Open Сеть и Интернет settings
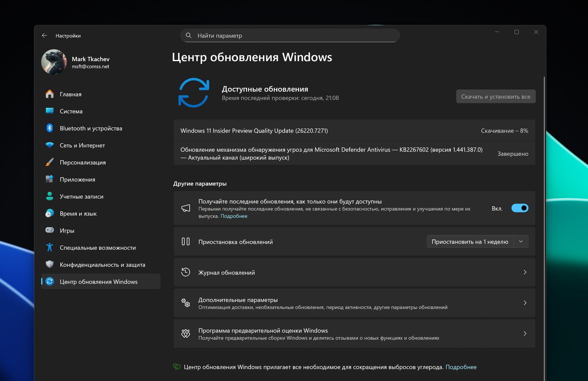This screenshot has height=381, width=588. point(49,145)
